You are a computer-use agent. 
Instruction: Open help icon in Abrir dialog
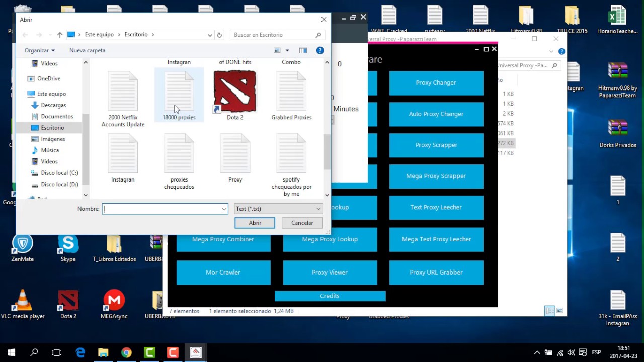tap(320, 50)
